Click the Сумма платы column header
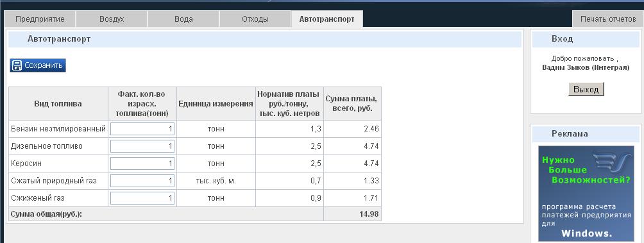The height and width of the screenshot is (243, 644). [352, 103]
